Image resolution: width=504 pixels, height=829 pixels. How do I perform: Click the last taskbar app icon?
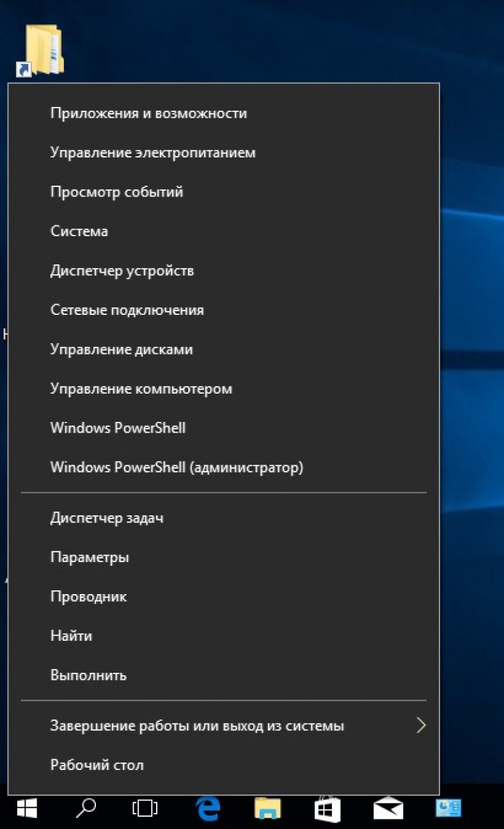tap(448, 809)
